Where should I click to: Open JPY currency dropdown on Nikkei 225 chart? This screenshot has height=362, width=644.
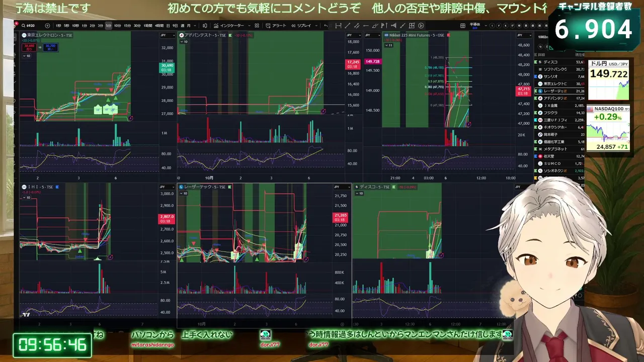525,35
